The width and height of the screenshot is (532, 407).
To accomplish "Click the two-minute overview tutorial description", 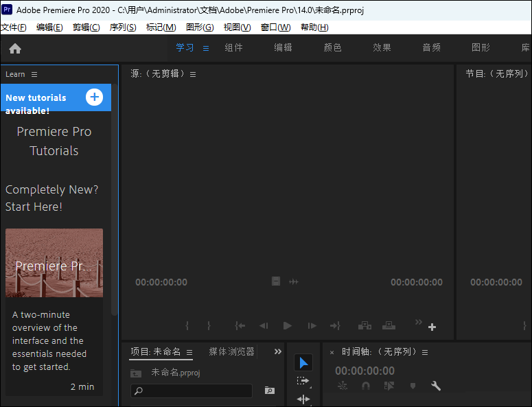I will coord(49,341).
